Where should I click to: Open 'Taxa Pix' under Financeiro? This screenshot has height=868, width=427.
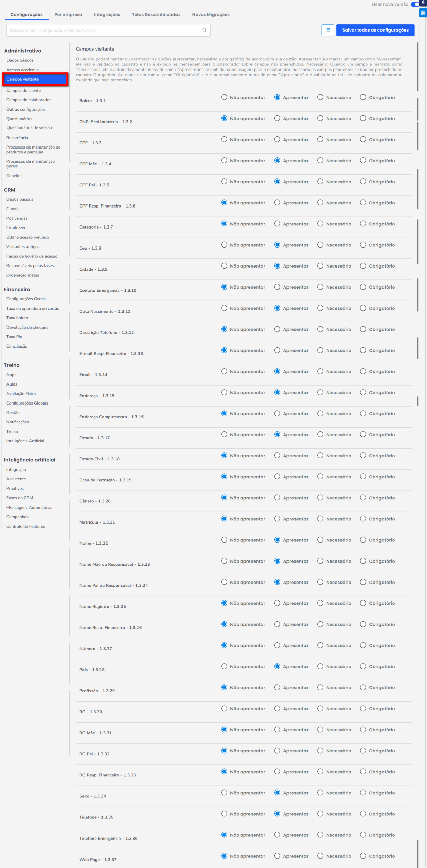pyautogui.click(x=14, y=337)
